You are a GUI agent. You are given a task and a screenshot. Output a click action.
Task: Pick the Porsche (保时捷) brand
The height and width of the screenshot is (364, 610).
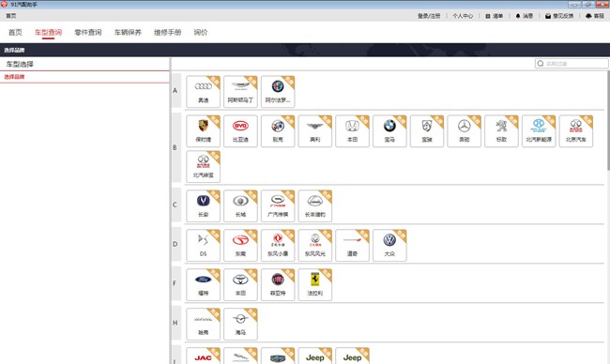click(203, 131)
